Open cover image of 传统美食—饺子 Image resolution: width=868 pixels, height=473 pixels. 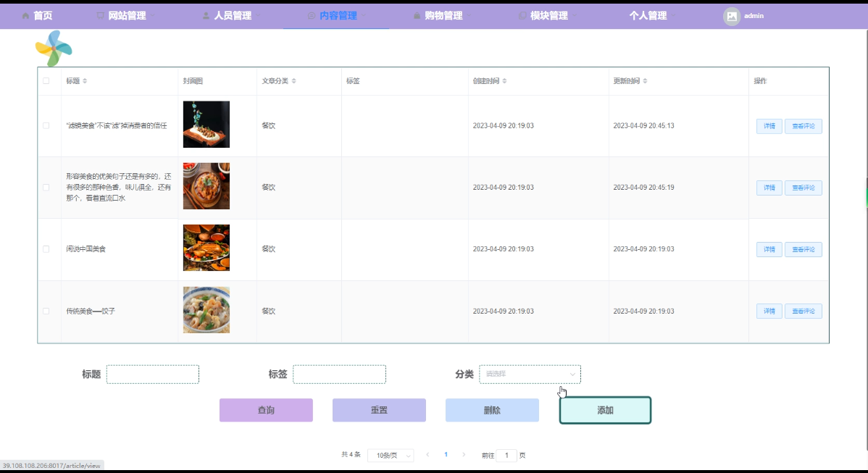[x=206, y=310]
